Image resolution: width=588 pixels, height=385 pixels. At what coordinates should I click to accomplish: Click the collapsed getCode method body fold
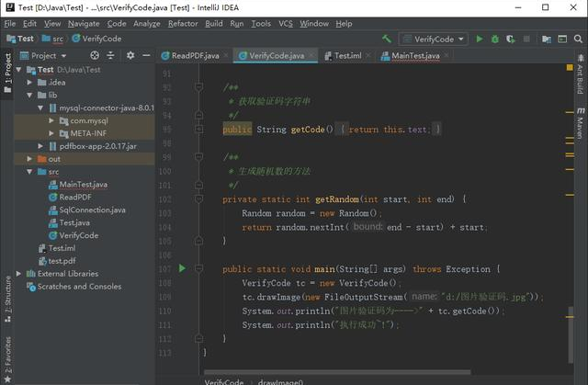click(x=390, y=130)
